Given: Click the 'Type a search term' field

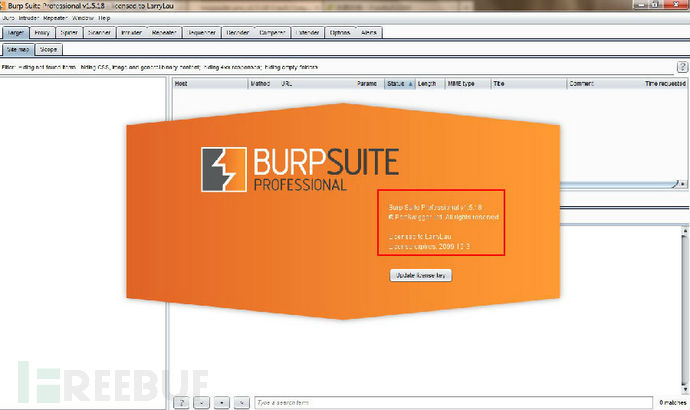Looking at the screenshot, I should click(x=453, y=403).
